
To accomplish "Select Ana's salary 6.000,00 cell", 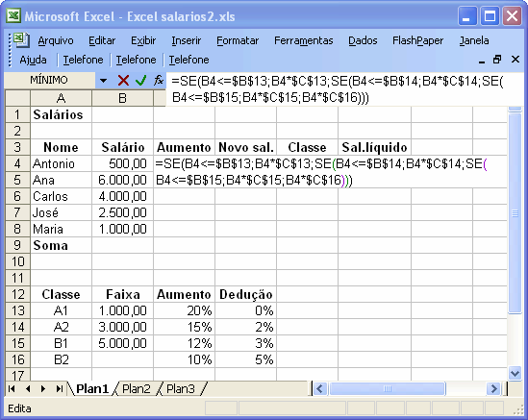I will click(x=122, y=180).
